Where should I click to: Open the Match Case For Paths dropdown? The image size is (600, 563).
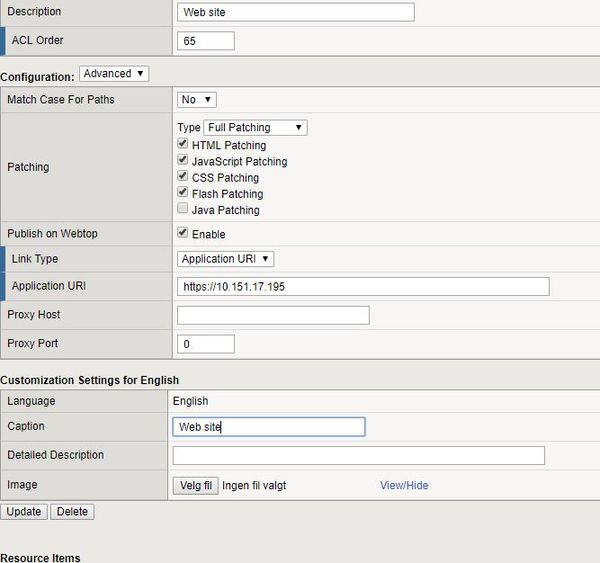[197, 100]
